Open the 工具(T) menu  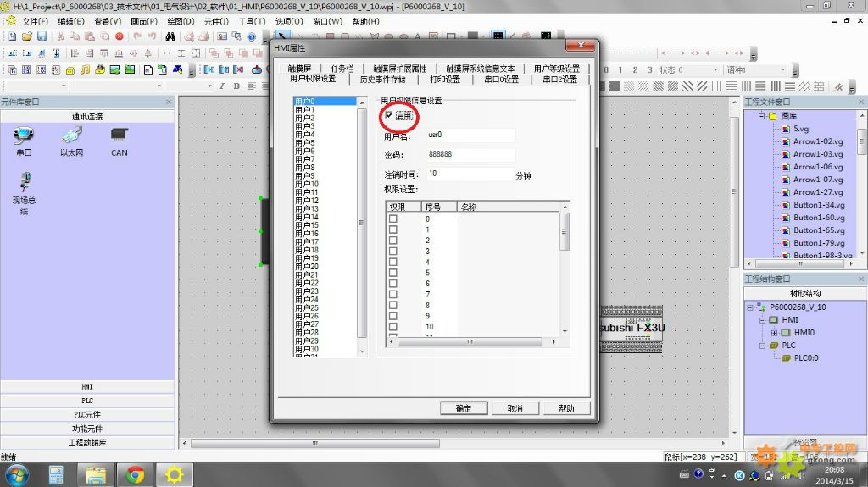pyautogui.click(x=252, y=21)
